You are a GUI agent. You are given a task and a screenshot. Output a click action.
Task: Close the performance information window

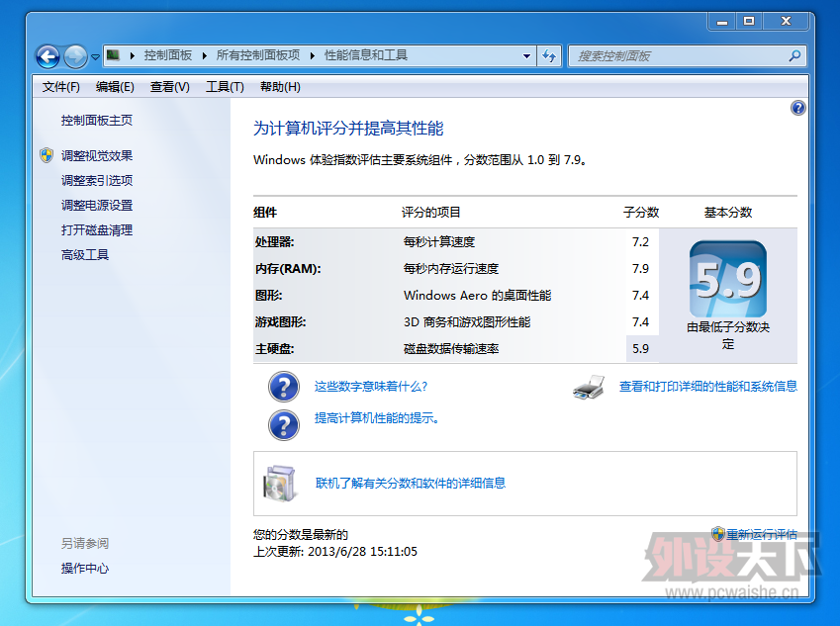(x=786, y=22)
